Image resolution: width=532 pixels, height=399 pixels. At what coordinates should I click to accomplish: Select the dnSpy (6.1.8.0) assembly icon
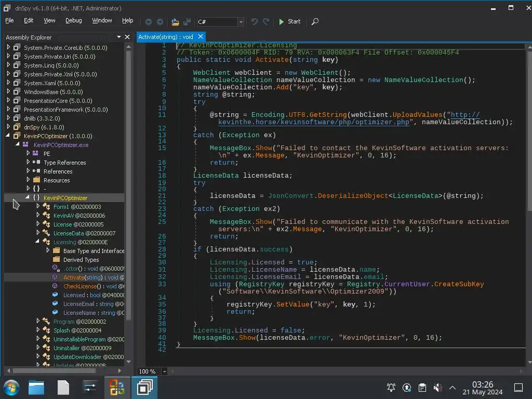pyautogui.click(x=17, y=127)
